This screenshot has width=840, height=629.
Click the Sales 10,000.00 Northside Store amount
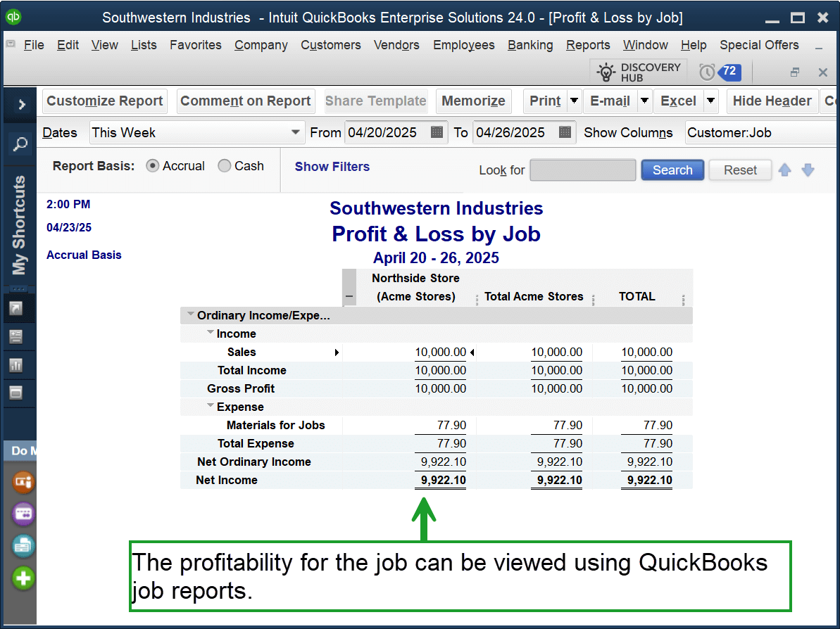440,352
